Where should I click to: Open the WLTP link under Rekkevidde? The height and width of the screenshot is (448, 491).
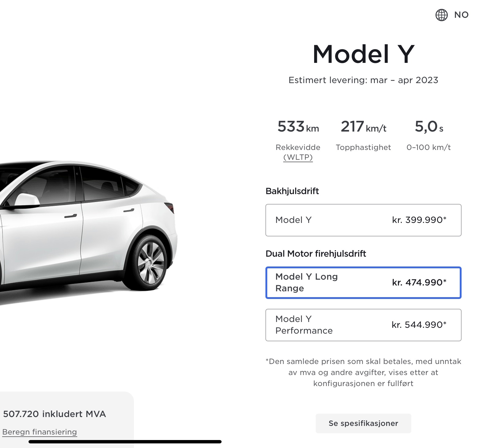(x=298, y=157)
